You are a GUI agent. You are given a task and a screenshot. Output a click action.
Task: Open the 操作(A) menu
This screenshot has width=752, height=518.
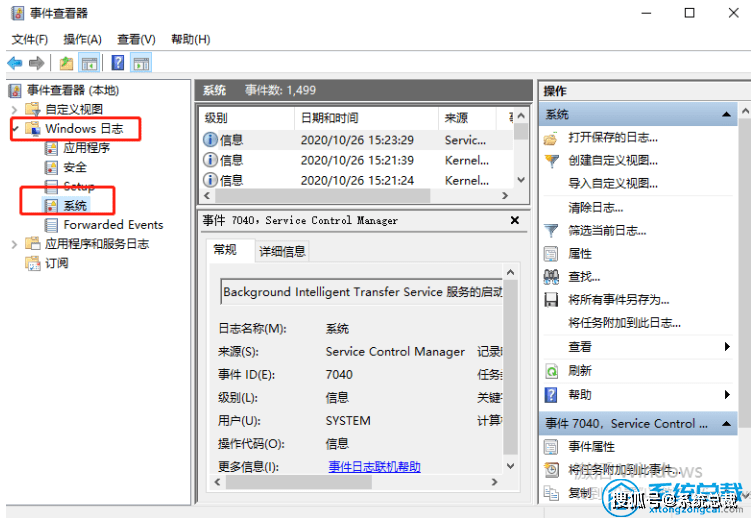(x=82, y=39)
